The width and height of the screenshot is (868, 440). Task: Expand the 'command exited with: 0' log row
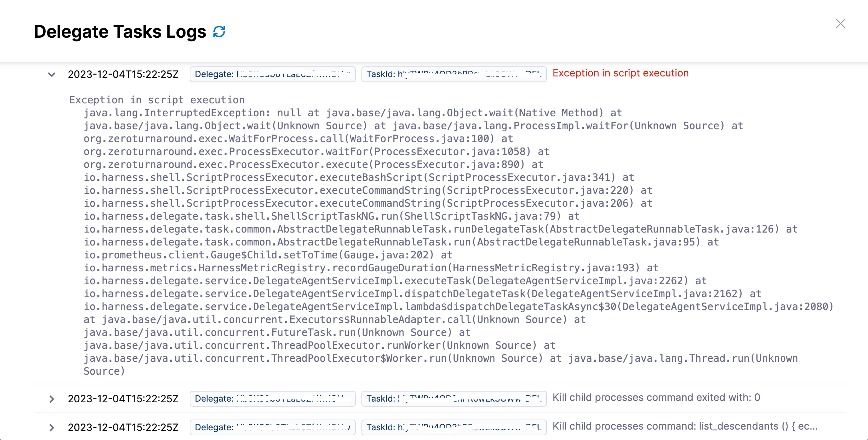point(52,399)
